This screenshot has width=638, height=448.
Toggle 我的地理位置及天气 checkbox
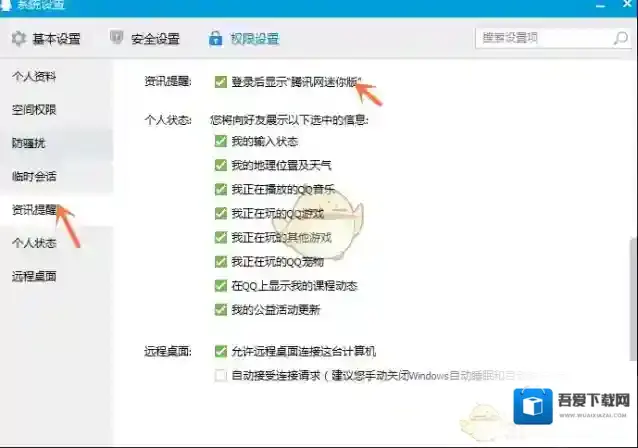point(221,165)
